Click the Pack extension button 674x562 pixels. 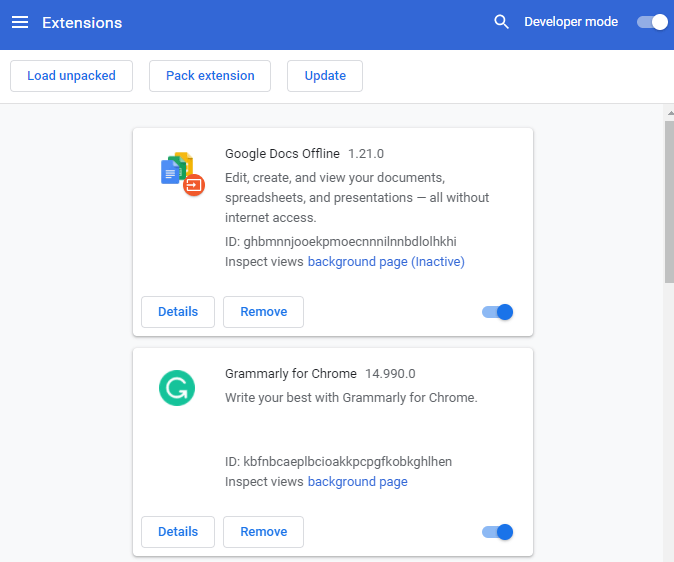(x=210, y=76)
